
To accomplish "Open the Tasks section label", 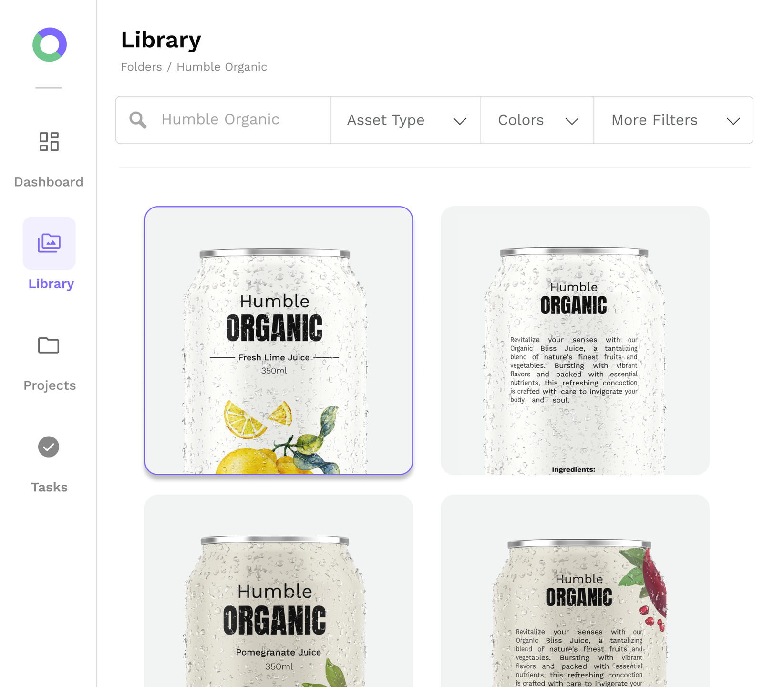I will coord(49,487).
